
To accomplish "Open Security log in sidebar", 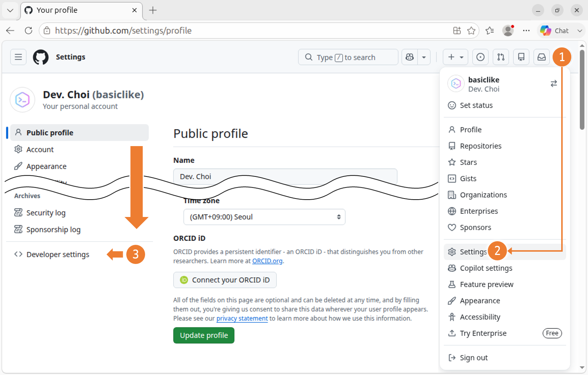I will tap(79, 213).
